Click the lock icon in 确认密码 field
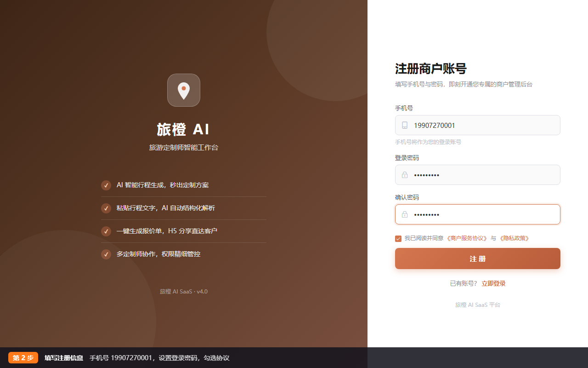 click(405, 214)
